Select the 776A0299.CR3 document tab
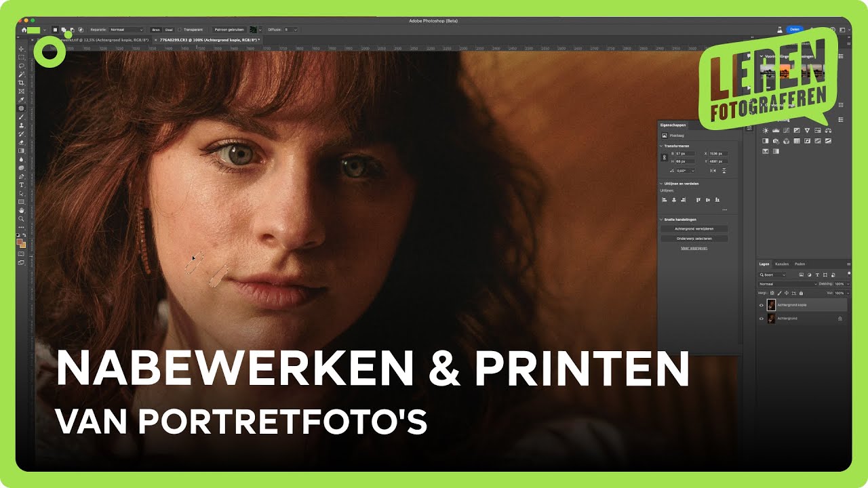Image resolution: width=868 pixels, height=488 pixels. tap(208, 40)
